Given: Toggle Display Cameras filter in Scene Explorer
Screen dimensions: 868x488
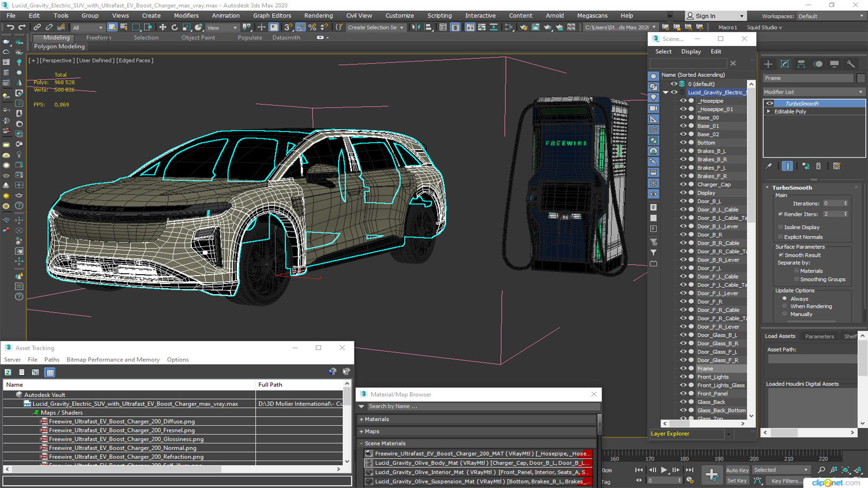Looking at the screenshot, I should (653, 108).
